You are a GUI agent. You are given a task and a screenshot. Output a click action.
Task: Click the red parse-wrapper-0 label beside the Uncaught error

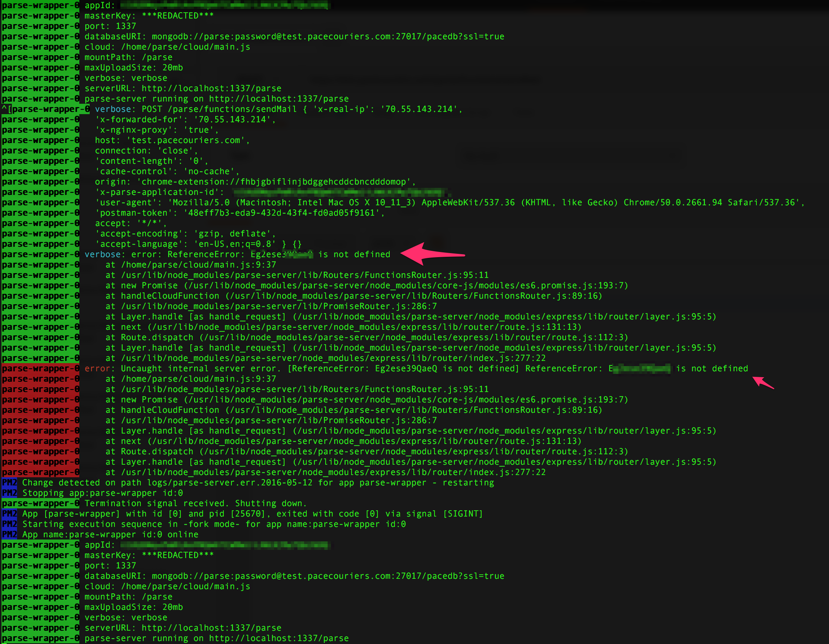(40, 368)
